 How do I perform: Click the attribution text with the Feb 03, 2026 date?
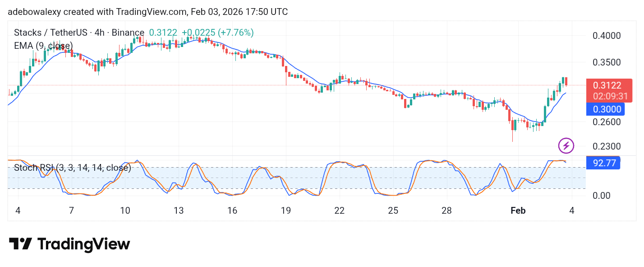(x=148, y=12)
